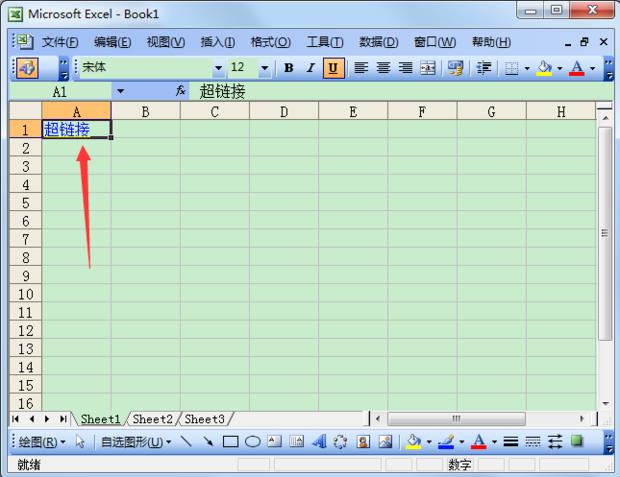Expand the font size dropdown

tap(265, 69)
